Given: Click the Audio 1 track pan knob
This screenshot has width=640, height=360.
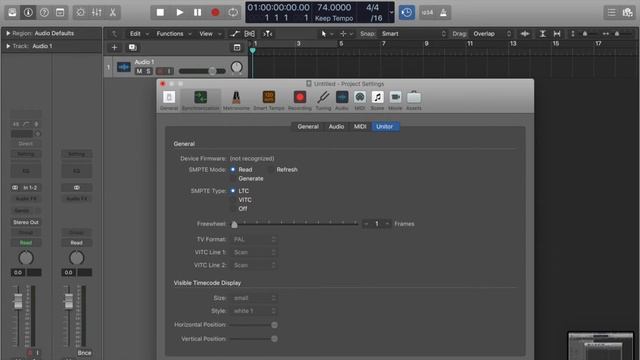Looking at the screenshot, I should (236, 67).
